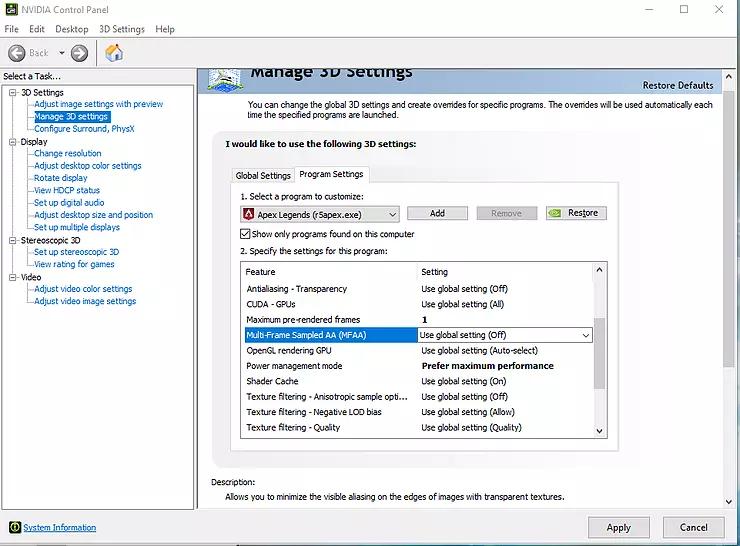Click the Apply button
This screenshot has width=740, height=546.
(618, 527)
